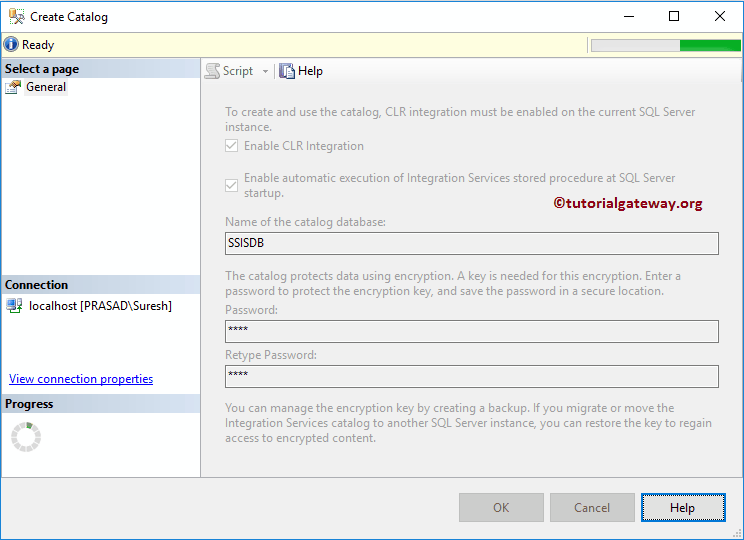Click the Ready info icon
744x540 pixels.
[11, 45]
